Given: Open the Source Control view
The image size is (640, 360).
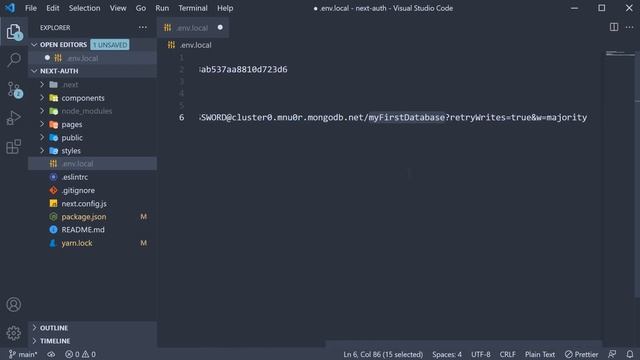Looking at the screenshot, I should (15, 89).
